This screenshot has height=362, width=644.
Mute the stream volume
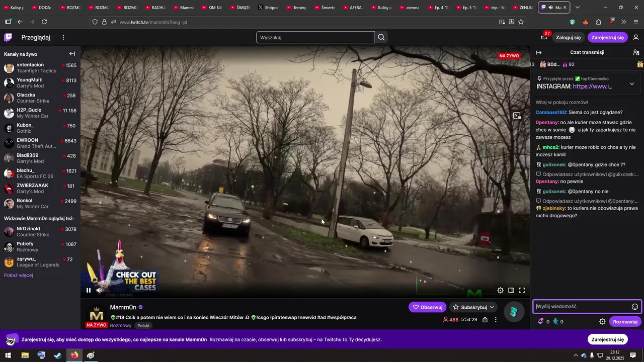(x=100, y=290)
